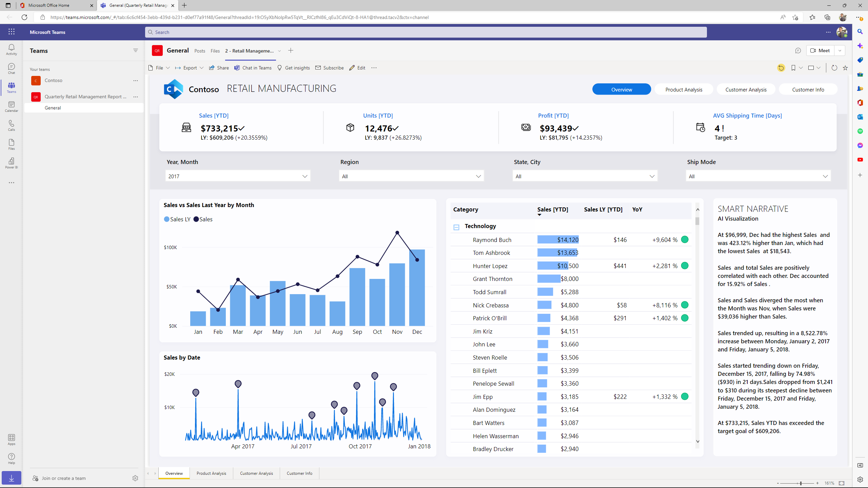Open the profile avatar in Teams header
868x488 pixels.
[x=842, y=32]
